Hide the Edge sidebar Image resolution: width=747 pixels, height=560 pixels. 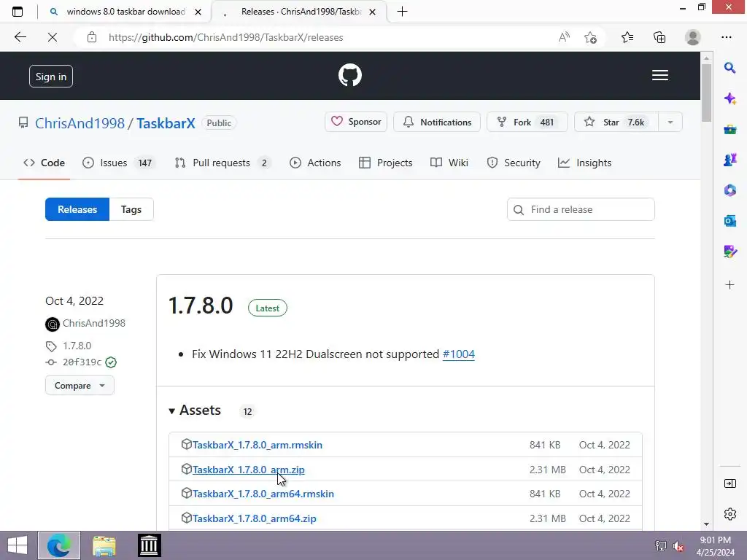click(729, 484)
